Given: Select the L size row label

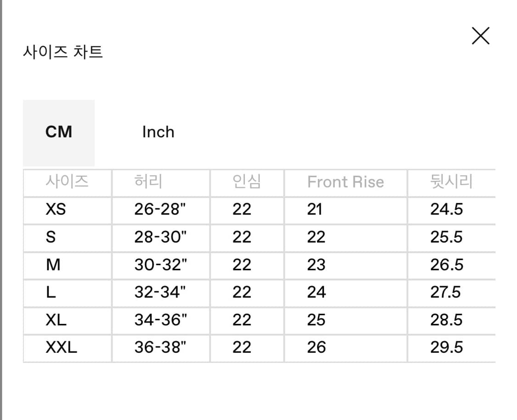Looking at the screenshot, I should 51,292.
